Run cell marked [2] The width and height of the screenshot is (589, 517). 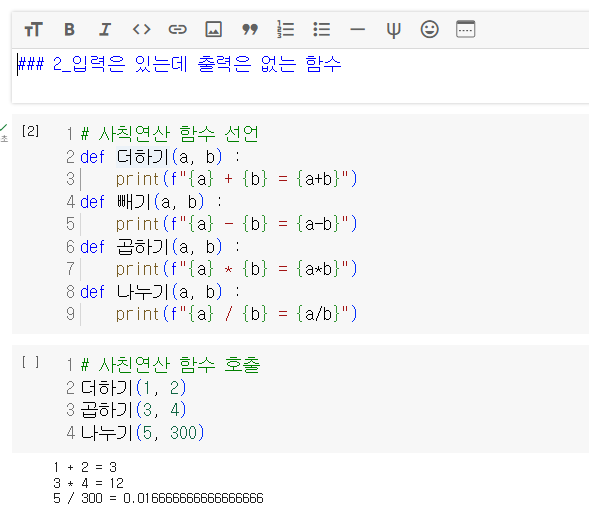tap(30, 131)
